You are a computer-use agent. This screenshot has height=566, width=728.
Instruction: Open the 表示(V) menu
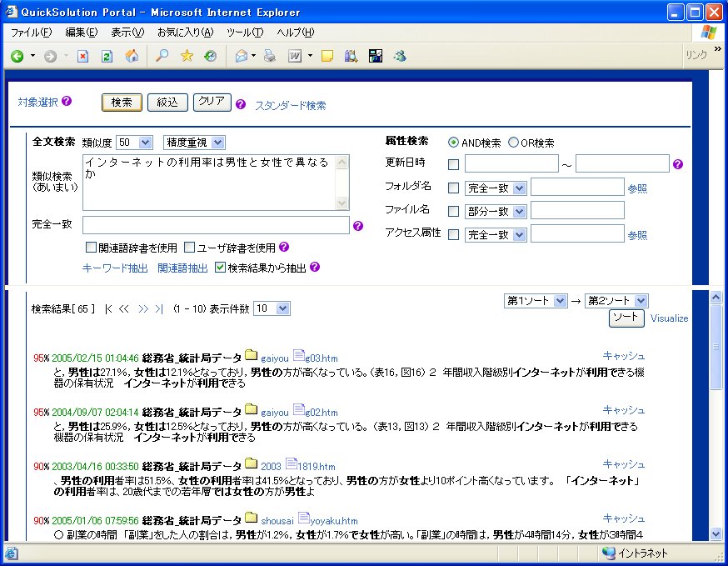(x=127, y=32)
